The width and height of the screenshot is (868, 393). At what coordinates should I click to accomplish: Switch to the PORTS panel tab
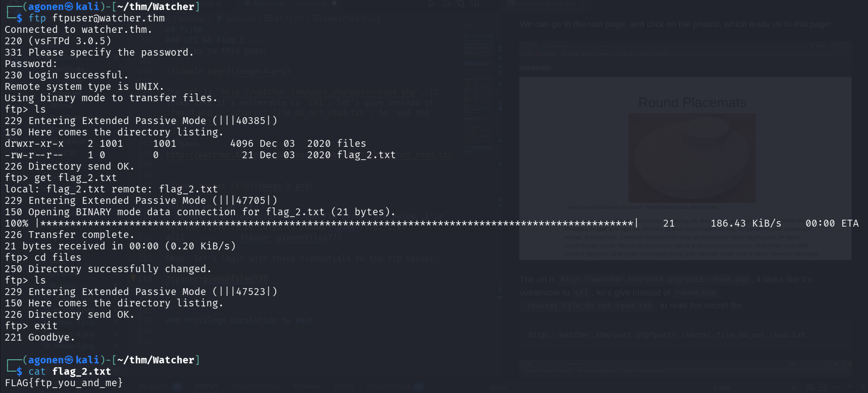(344, 387)
